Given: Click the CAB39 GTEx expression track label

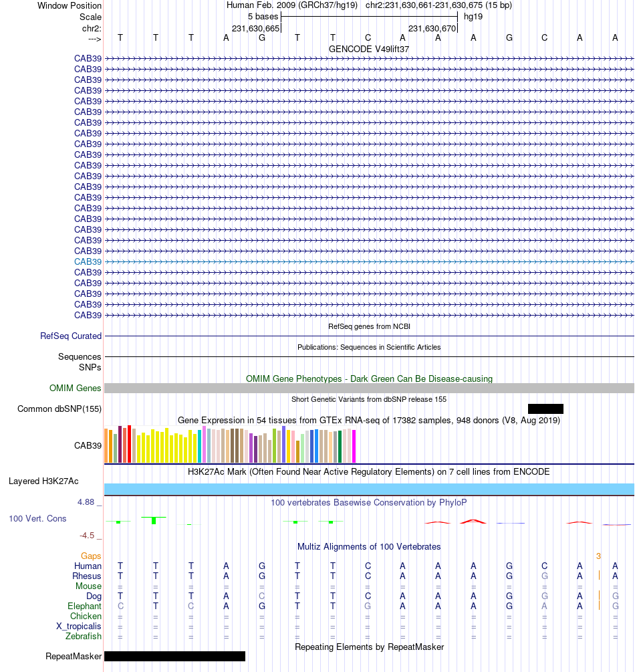Looking at the screenshot, I should 88,446.
